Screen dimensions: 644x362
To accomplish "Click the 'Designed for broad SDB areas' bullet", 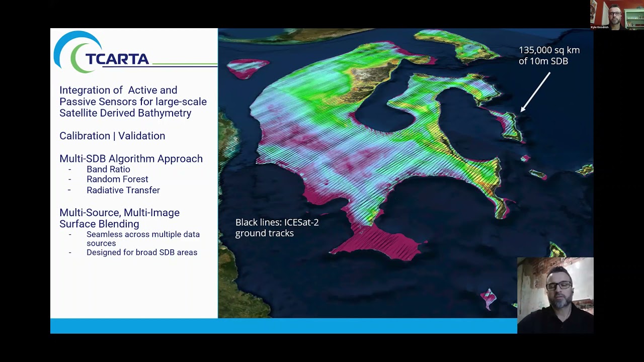I will coord(142,252).
